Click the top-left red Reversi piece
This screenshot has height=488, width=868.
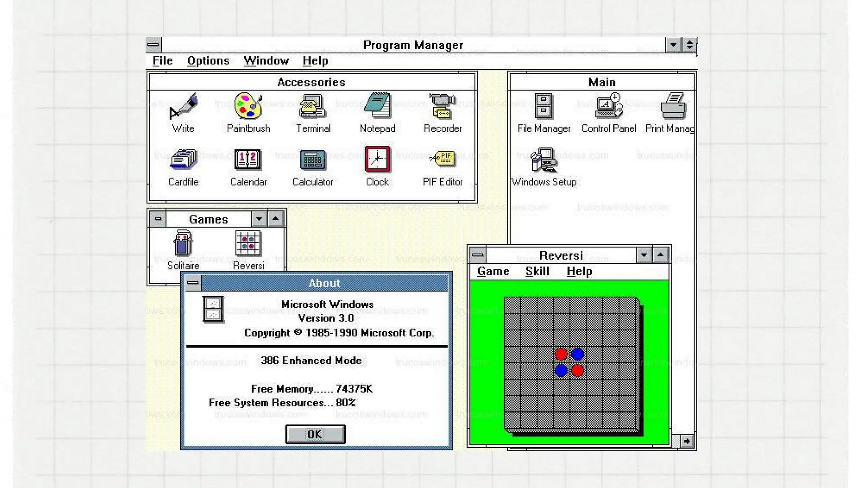[561, 354]
